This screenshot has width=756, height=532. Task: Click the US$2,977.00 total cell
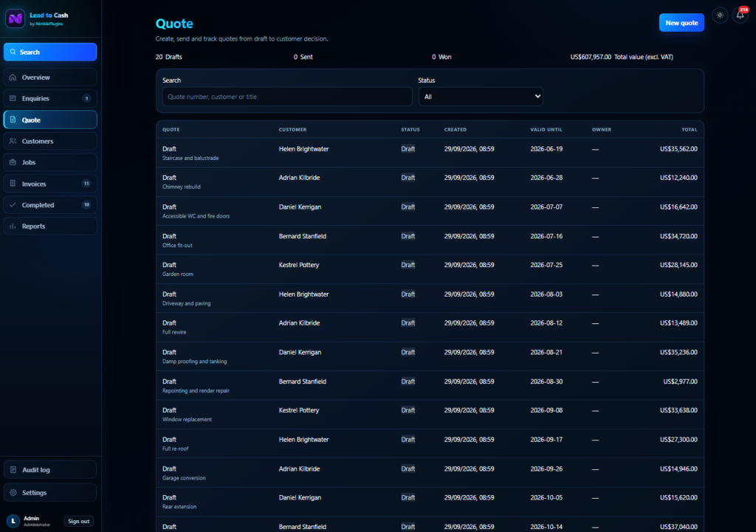[680, 381]
